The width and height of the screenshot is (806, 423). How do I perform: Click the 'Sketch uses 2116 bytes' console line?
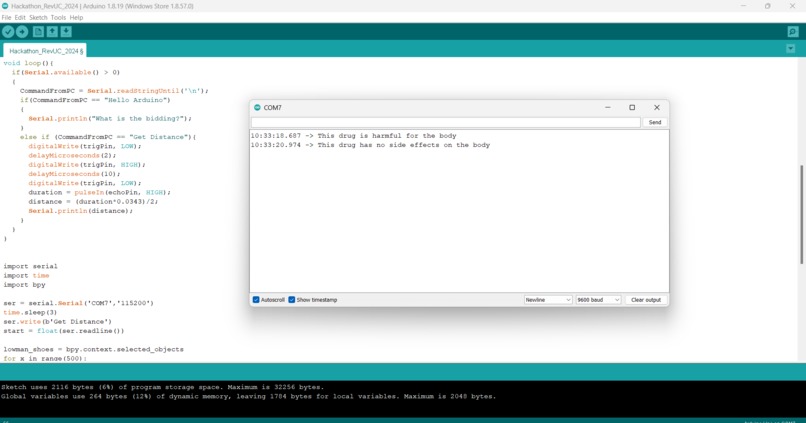[162, 387]
